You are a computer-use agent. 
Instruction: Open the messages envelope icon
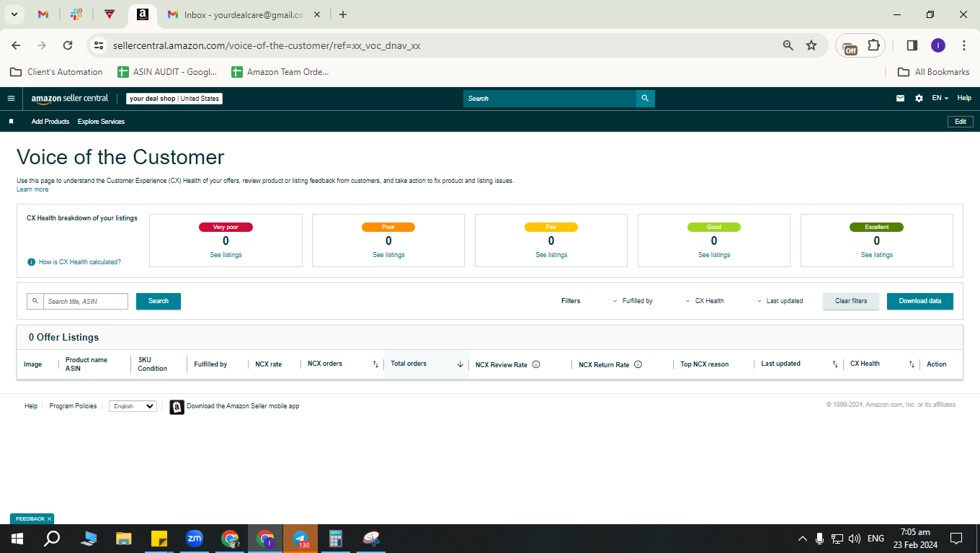pyautogui.click(x=900, y=99)
